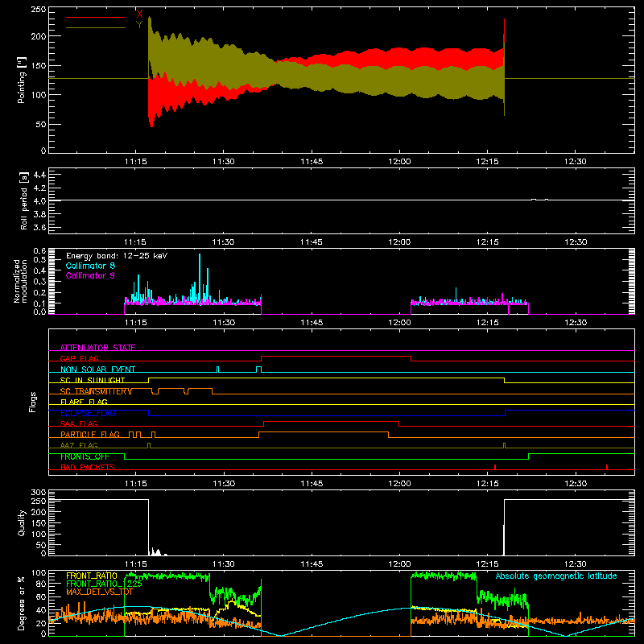Click the olive flag label above FRONTS_OFF
Image resolution: width=644 pixels, height=644 pixels.
[79, 445]
